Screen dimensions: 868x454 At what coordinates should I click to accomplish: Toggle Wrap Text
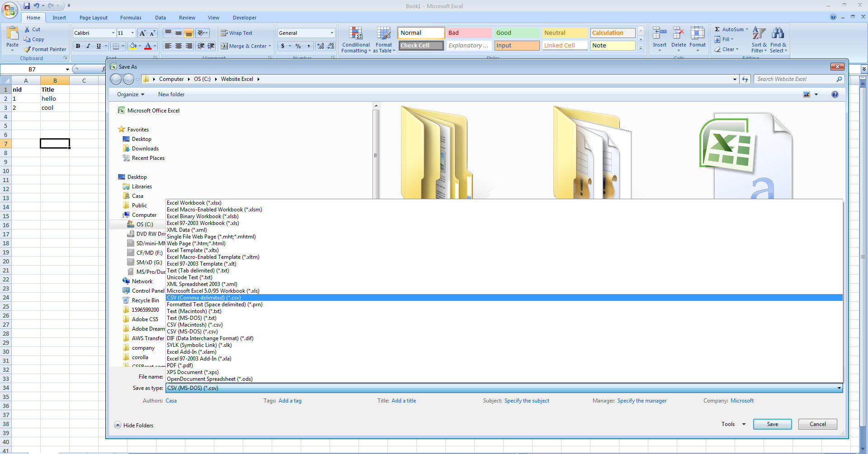click(236, 33)
